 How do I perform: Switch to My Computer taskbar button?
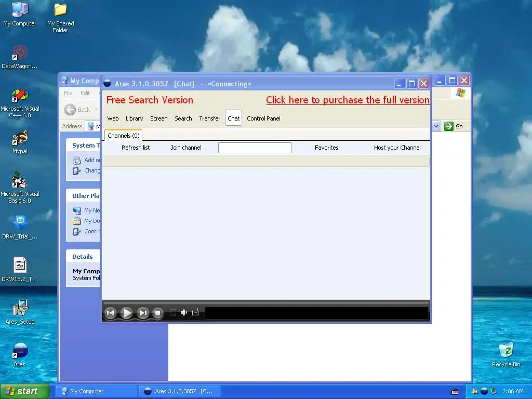pos(96,391)
